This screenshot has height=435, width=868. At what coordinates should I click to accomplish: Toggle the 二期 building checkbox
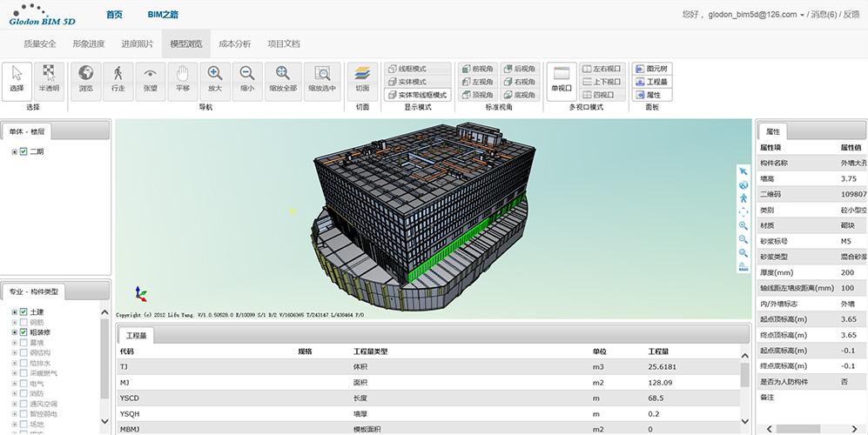tap(24, 152)
